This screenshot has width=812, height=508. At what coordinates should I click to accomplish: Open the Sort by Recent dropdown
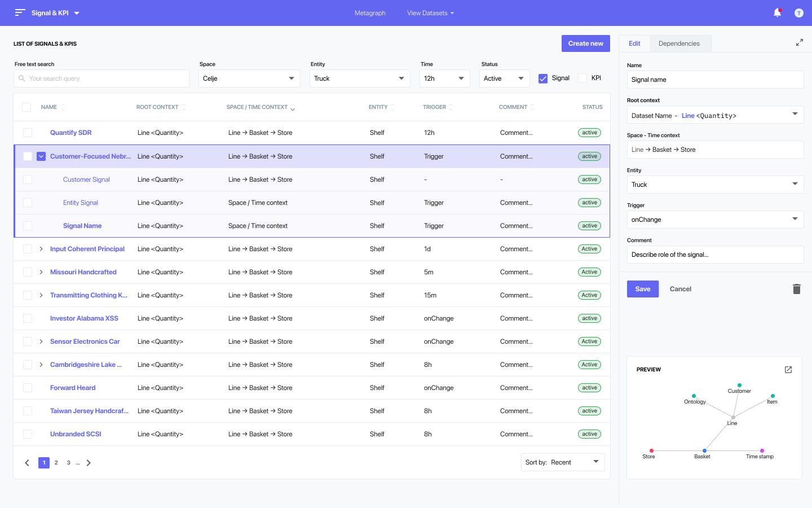click(562, 462)
